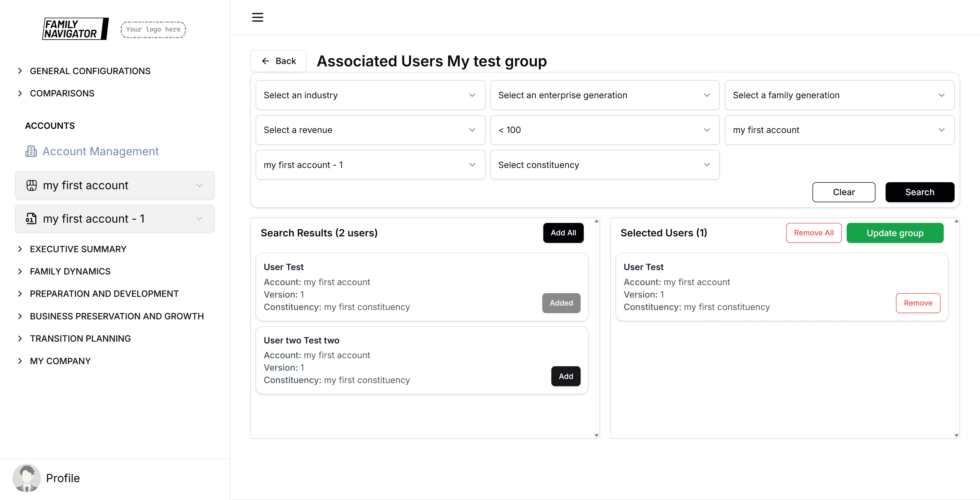
Task: Select MY COMPANY in the sidebar
Action: [60, 361]
